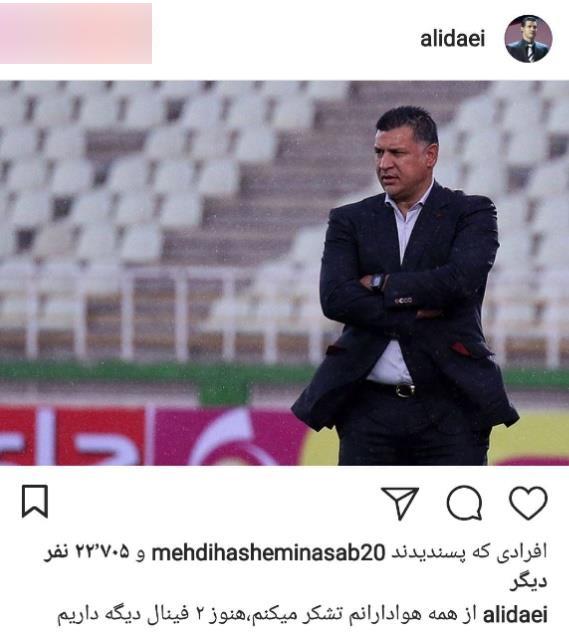The width and height of the screenshot is (569, 635).
Task: View the ۲۲٬۷۰۵ other likers
Action: click(86, 552)
